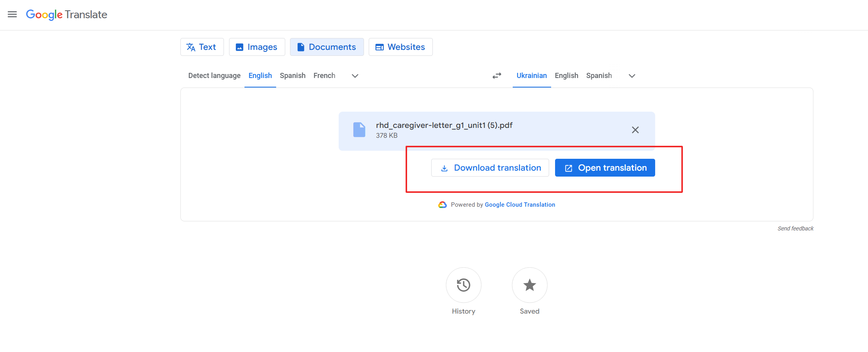
Task: Expand more target languages dropdown
Action: [632, 76]
